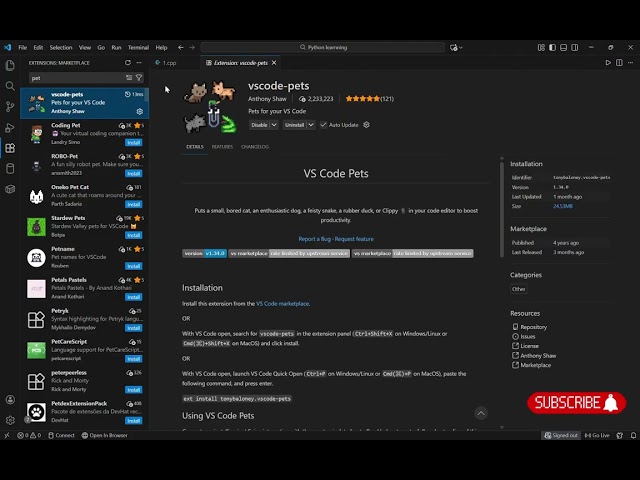This screenshot has width=640, height=480.
Task: Open the Search view in activity bar
Action: click(x=10, y=86)
